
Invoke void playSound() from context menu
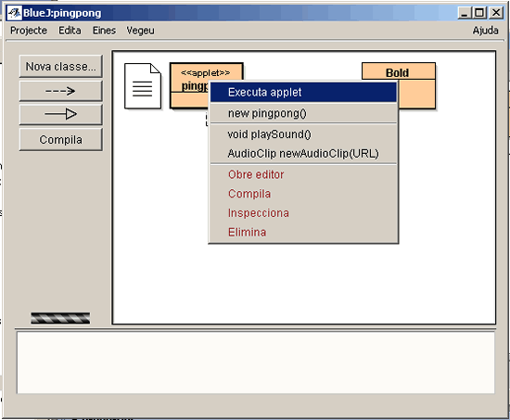coord(303,134)
